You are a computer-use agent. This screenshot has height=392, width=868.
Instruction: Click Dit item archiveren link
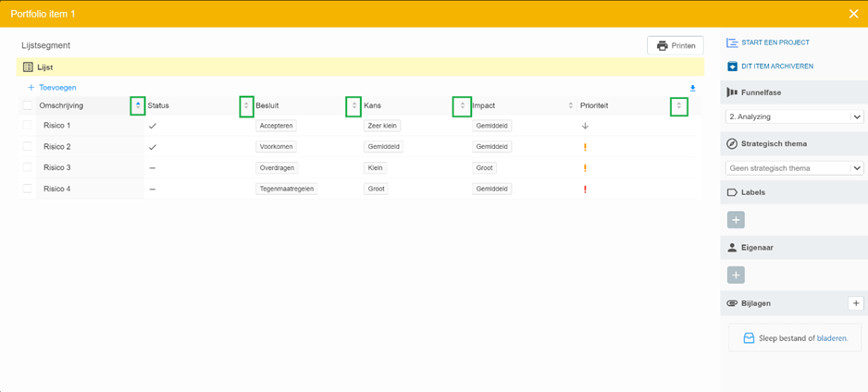(777, 67)
